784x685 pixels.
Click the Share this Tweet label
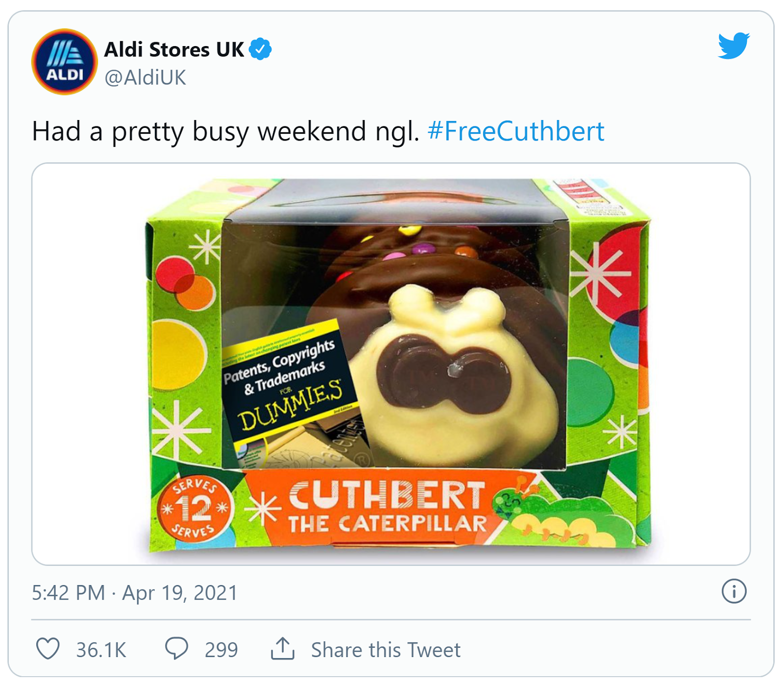coord(386,650)
